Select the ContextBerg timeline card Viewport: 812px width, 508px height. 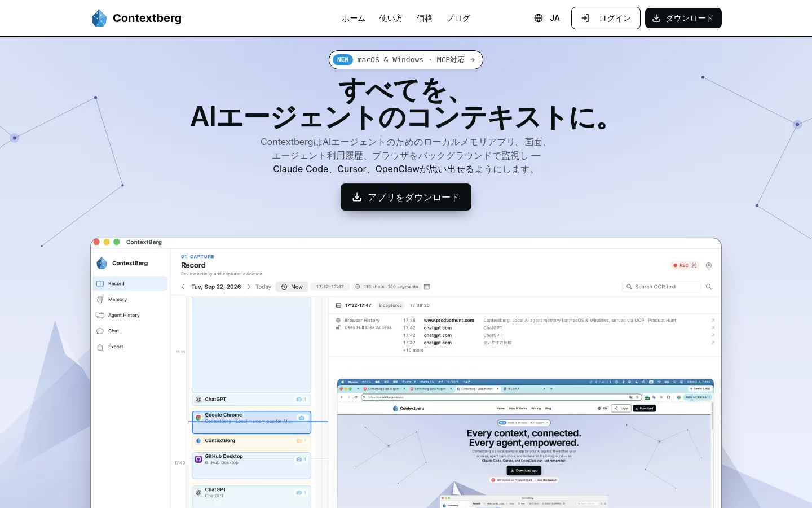(251, 443)
